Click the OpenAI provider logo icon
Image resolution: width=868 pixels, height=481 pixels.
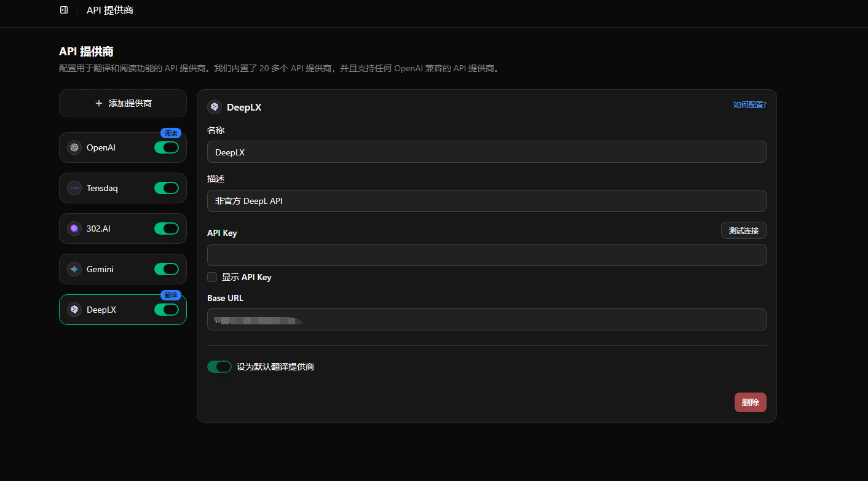74,147
